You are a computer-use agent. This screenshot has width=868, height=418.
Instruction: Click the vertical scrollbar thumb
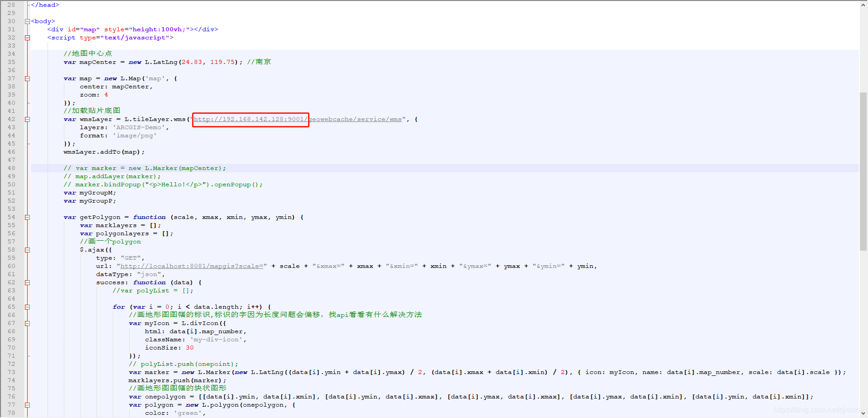[x=863, y=171]
